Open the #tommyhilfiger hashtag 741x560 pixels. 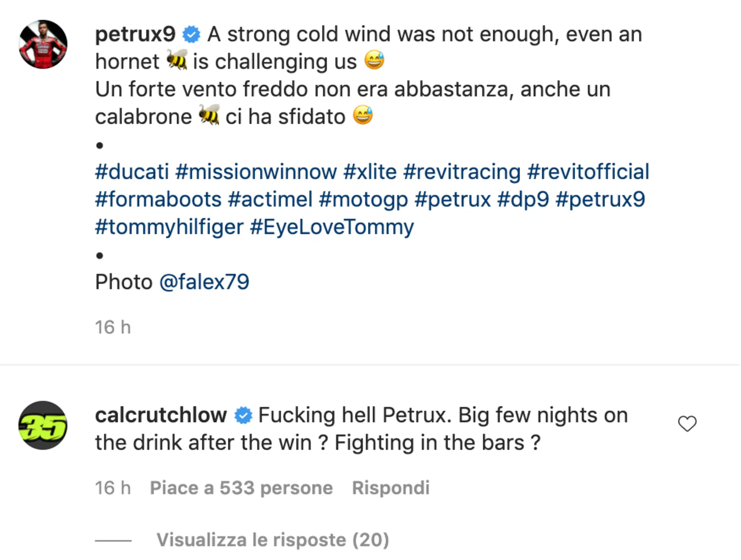pyautogui.click(x=169, y=227)
